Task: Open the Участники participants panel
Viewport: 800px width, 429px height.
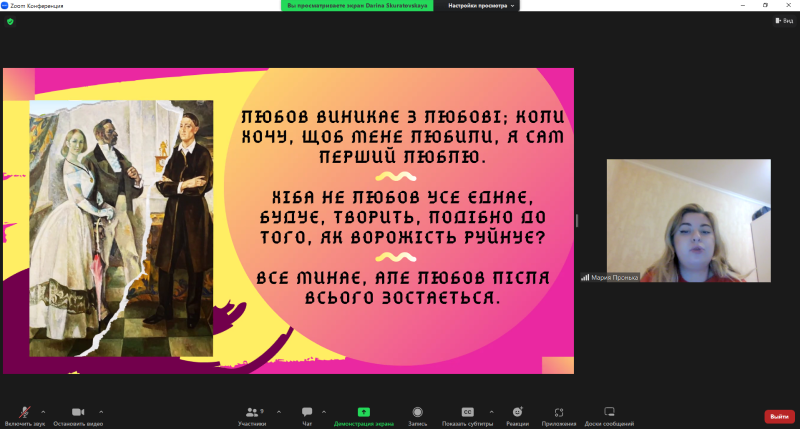Action: [x=252, y=415]
